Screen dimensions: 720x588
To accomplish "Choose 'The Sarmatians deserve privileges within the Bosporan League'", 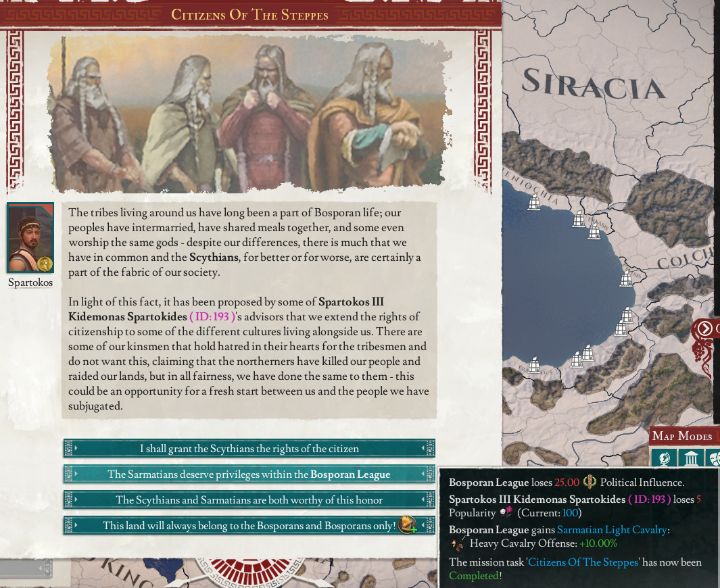I will [x=249, y=474].
